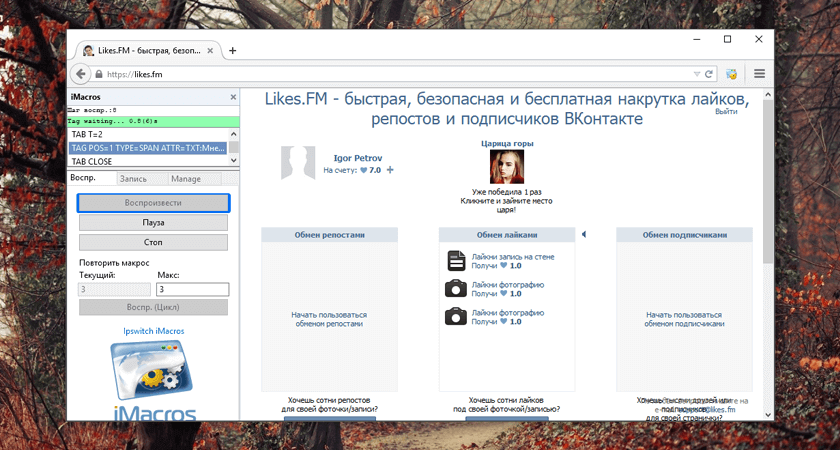Open the Лайкни запись на стене task
Image resolution: width=840 pixels, height=450 pixels.
(513, 257)
